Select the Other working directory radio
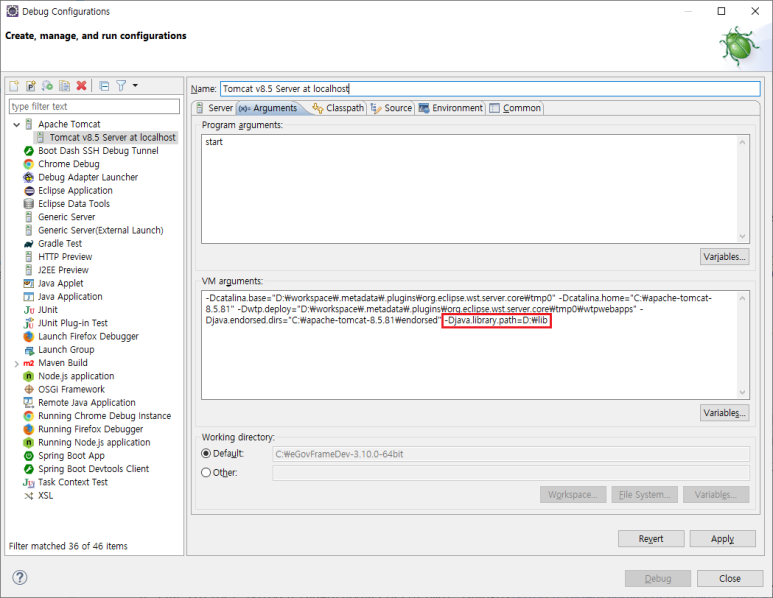This screenshot has width=773, height=598. point(206,473)
